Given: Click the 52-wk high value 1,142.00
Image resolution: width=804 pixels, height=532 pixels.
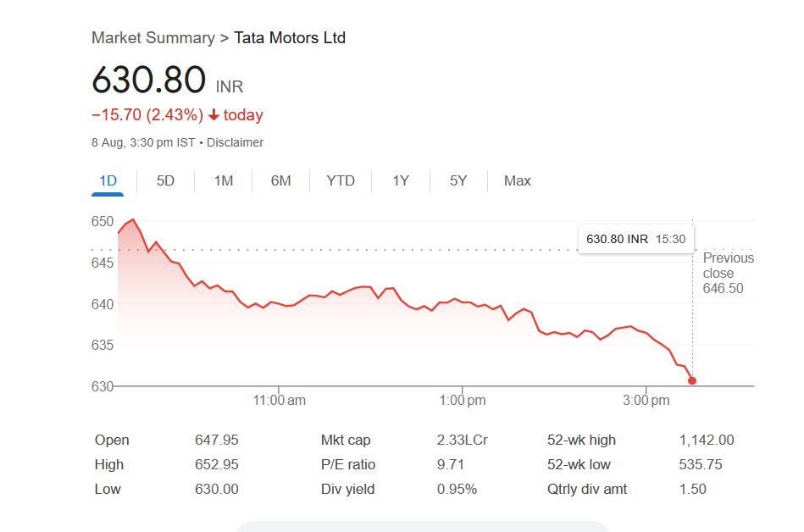Looking at the screenshot, I should click(x=707, y=440).
